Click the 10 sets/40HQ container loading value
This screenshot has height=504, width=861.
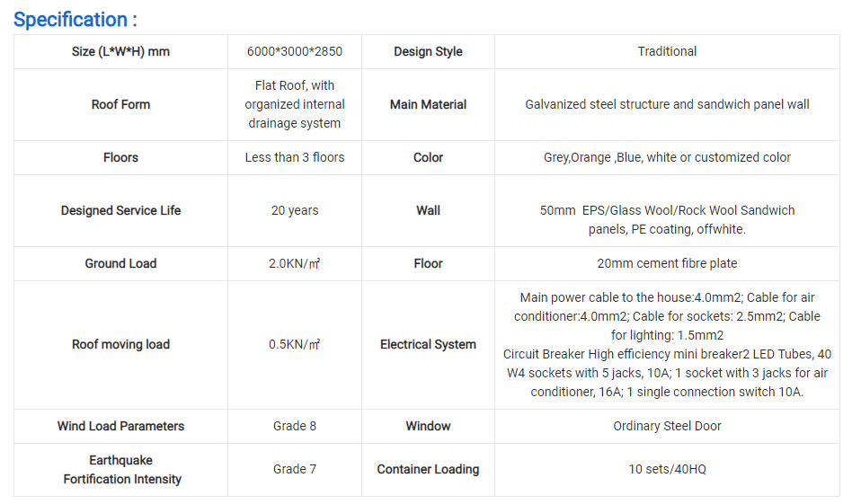click(x=667, y=470)
